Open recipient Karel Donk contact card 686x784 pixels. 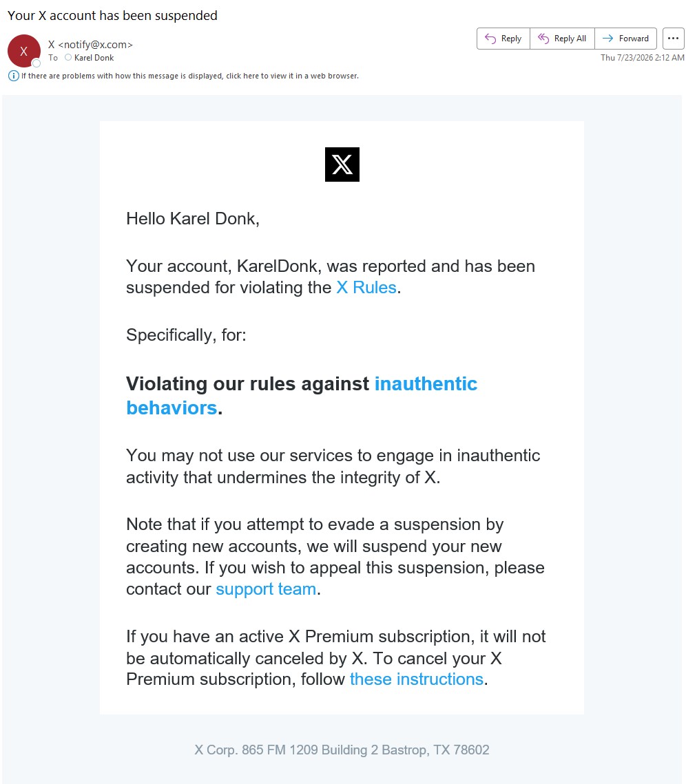tap(94, 58)
